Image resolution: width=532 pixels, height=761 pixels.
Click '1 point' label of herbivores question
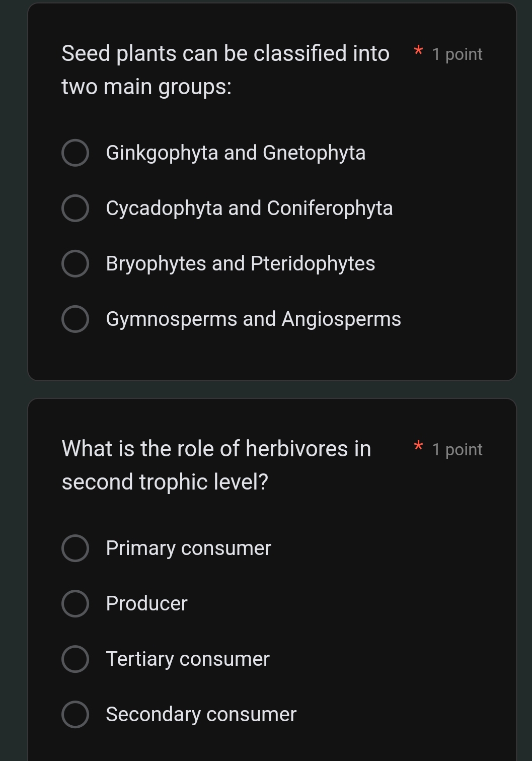pyautogui.click(x=457, y=449)
